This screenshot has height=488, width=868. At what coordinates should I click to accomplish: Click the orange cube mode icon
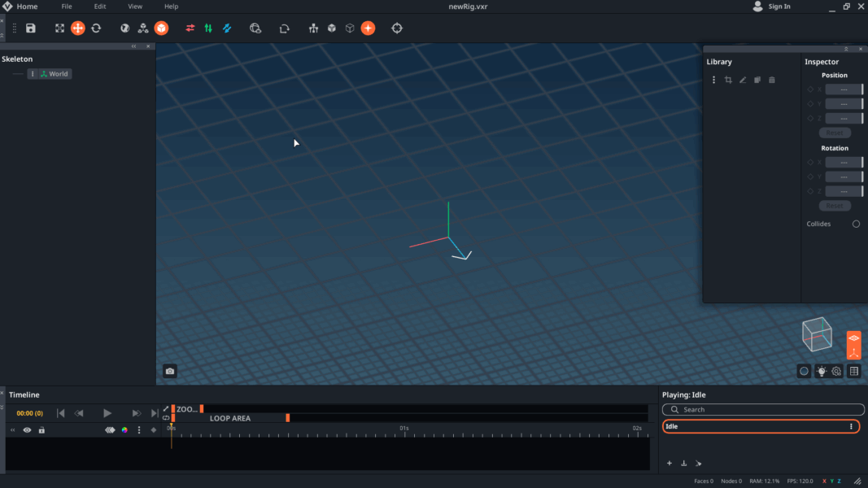point(161,28)
